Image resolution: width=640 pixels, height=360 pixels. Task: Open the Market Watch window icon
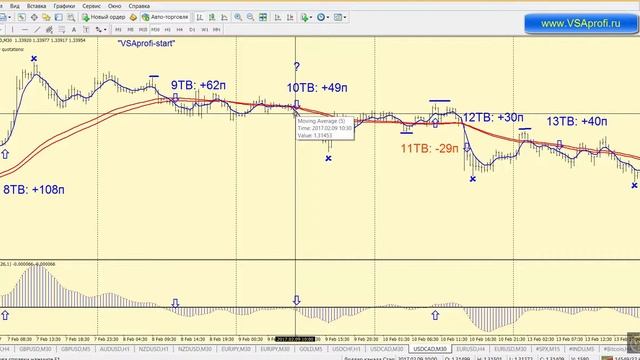pos(22,17)
